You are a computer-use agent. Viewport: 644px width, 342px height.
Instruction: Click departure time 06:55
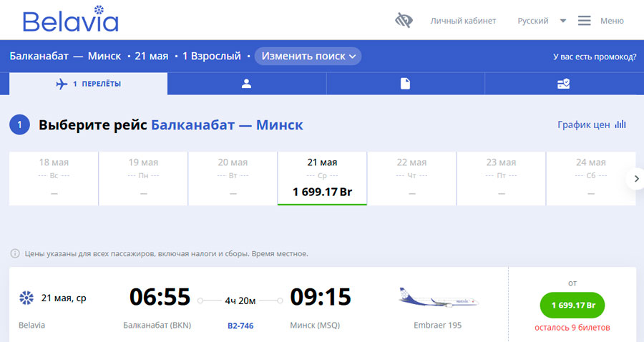160,297
